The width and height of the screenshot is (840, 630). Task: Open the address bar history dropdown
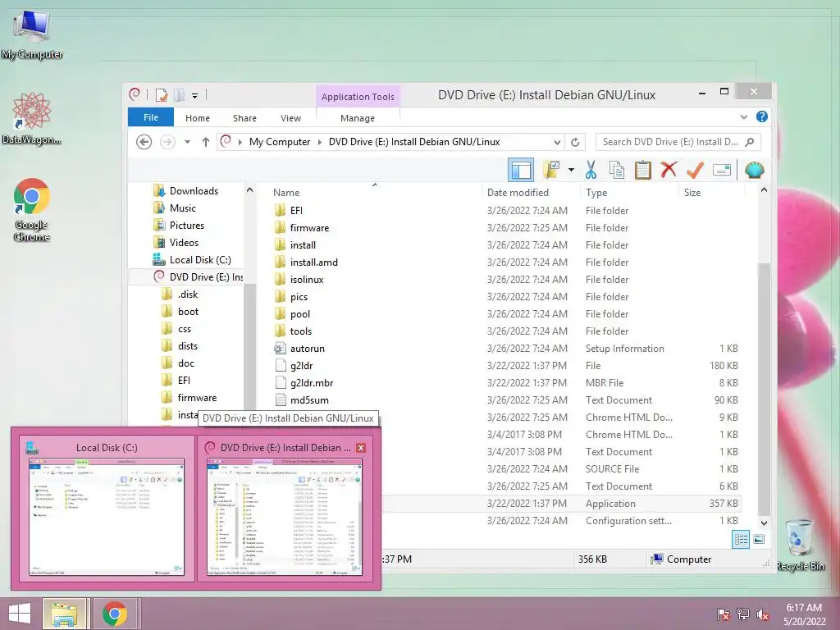pos(557,142)
